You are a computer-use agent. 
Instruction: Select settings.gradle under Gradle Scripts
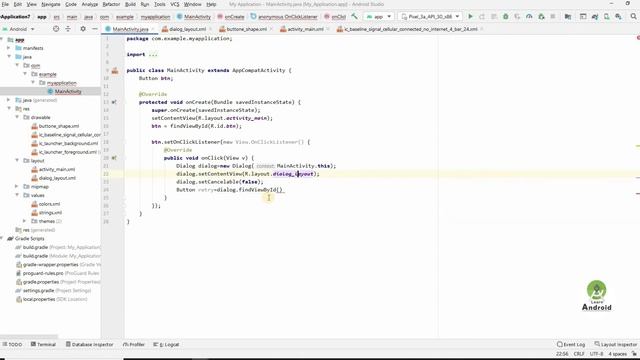38,291
